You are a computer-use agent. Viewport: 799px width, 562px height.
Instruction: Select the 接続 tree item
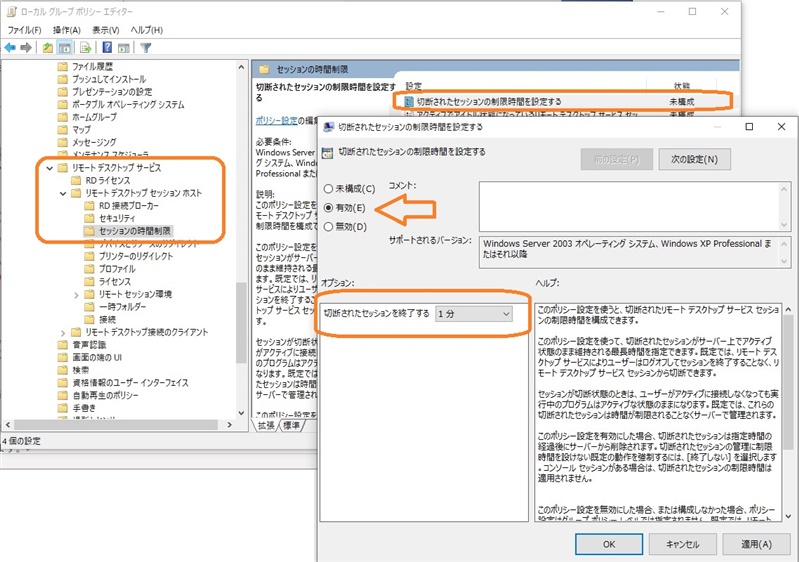click(x=107, y=319)
